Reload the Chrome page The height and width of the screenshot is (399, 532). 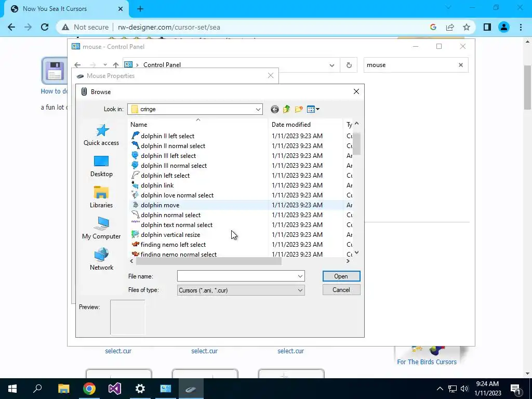pos(45,27)
